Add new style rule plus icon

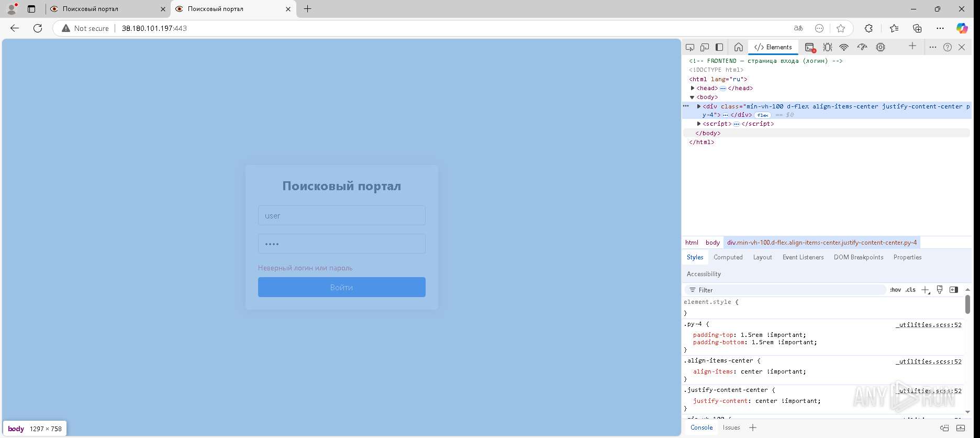point(926,290)
